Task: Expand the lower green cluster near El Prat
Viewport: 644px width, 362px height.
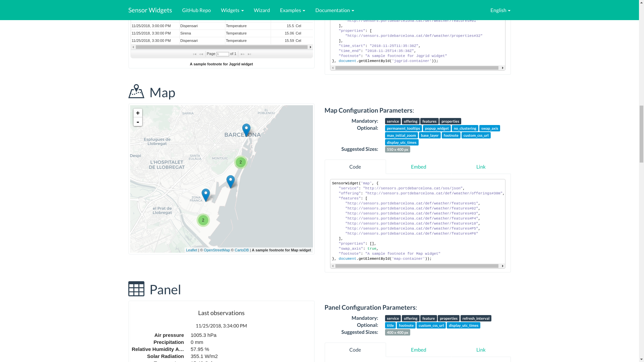Action: point(203,220)
